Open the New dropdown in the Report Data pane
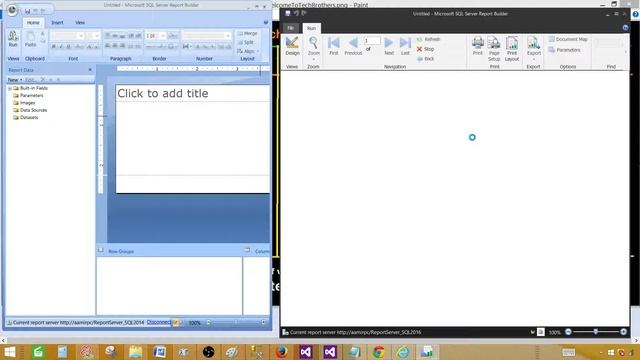The width and height of the screenshot is (640, 360). point(15,80)
